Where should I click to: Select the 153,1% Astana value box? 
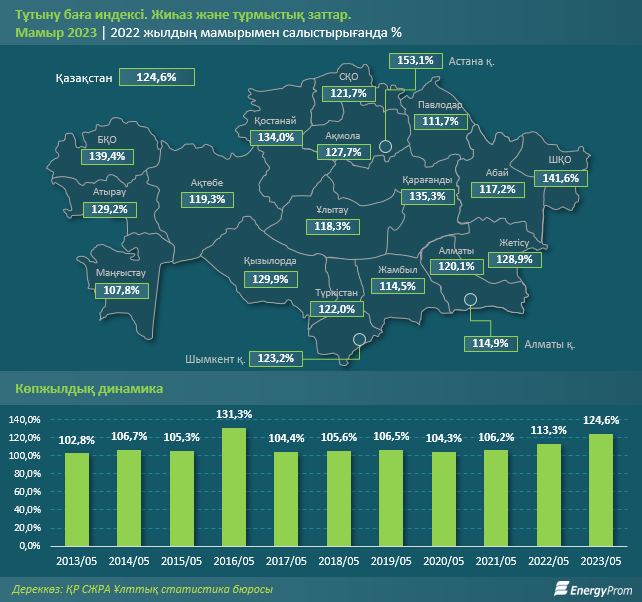point(415,61)
